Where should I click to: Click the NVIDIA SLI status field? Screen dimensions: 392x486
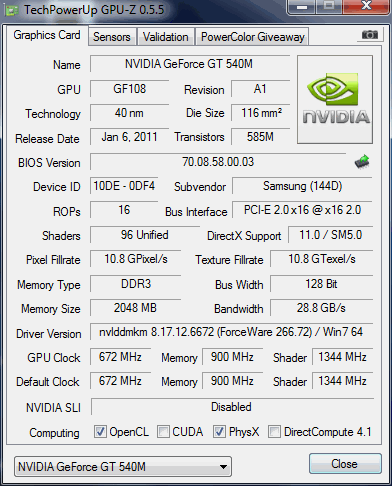[232, 407]
